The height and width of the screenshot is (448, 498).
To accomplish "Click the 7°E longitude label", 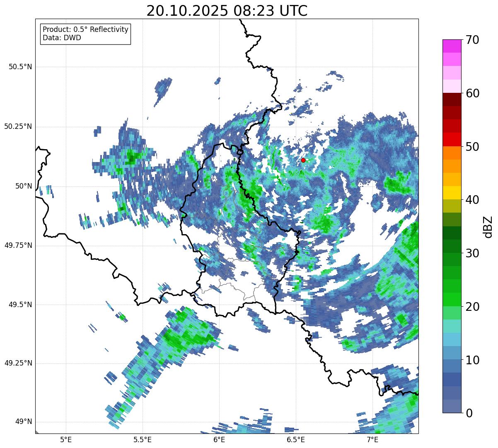I will pos(372,439).
